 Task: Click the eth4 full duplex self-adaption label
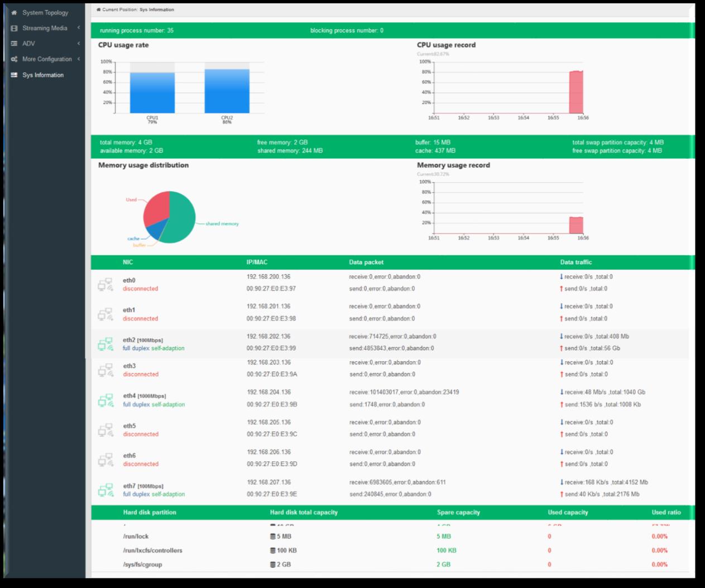(x=154, y=404)
